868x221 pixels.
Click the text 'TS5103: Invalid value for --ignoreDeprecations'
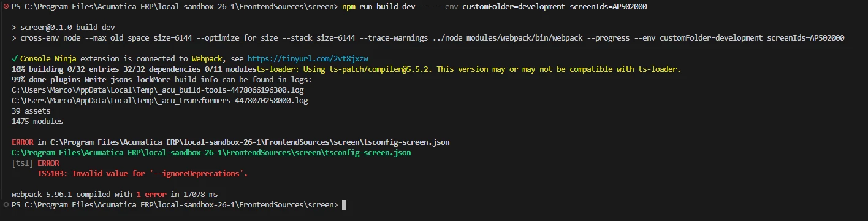click(x=143, y=174)
